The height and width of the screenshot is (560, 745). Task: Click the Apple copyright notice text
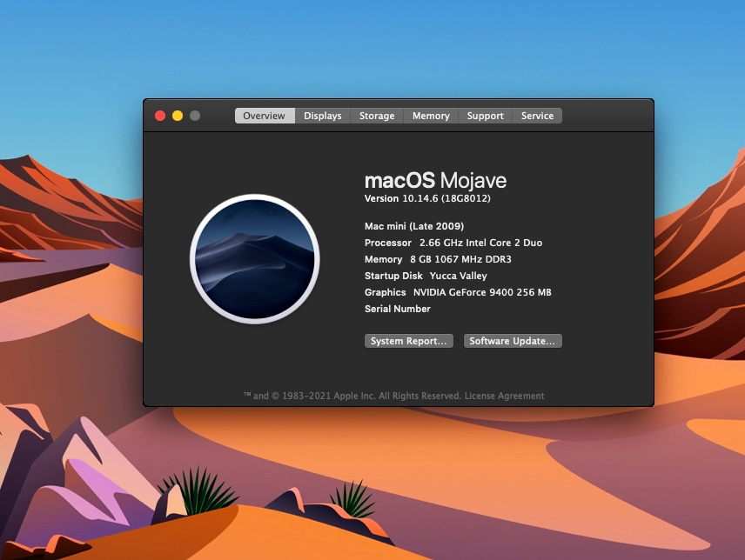point(352,396)
